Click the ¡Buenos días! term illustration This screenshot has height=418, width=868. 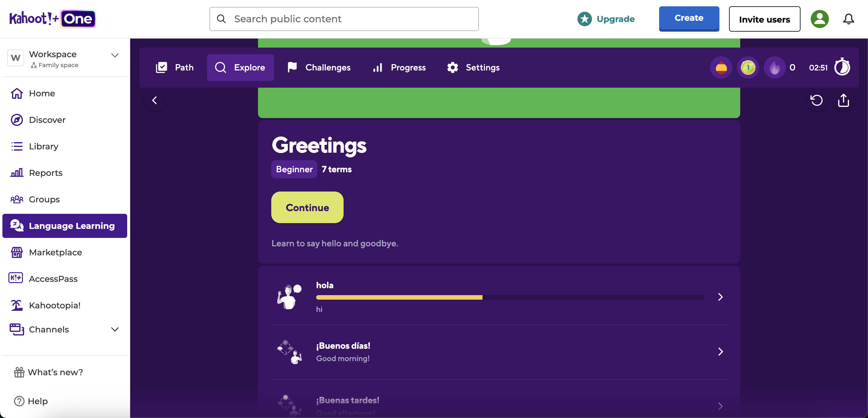coord(289,352)
